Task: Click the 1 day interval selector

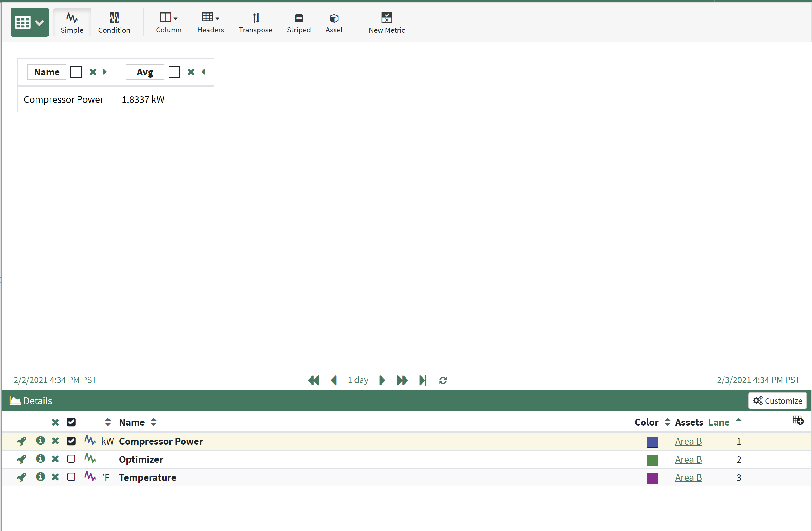Action: click(358, 380)
